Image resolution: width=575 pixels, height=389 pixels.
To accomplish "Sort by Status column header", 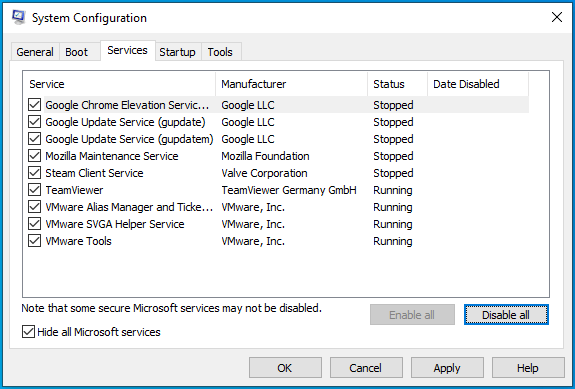I will pyautogui.click(x=398, y=84).
